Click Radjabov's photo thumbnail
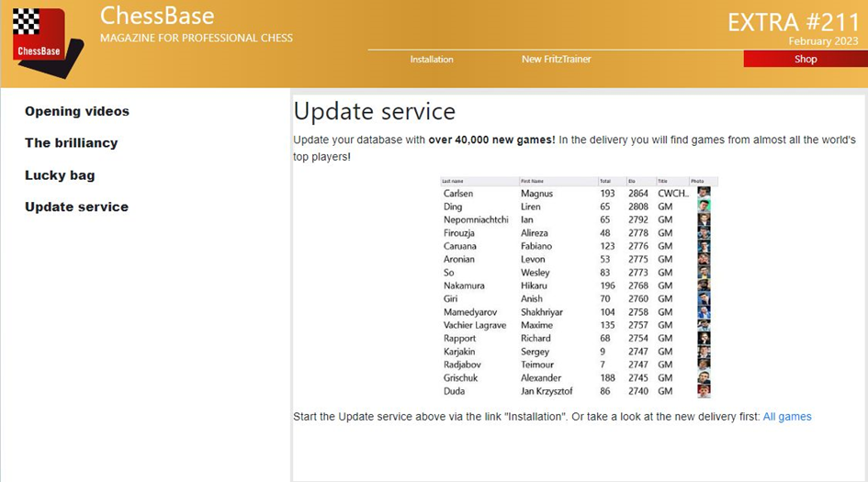Viewport: 868px width, 482px height. [704, 364]
